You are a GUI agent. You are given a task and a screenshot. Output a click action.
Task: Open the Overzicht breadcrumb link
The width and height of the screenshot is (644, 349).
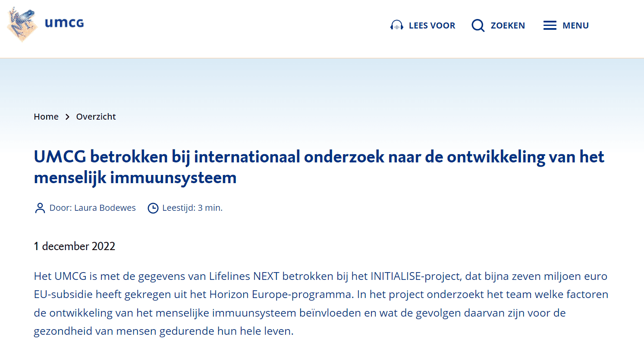(96, 117)
